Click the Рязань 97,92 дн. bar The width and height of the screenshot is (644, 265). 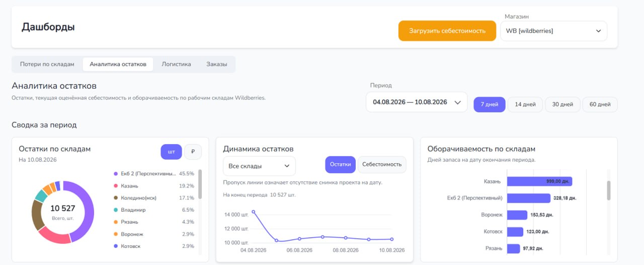click(513, 248)
